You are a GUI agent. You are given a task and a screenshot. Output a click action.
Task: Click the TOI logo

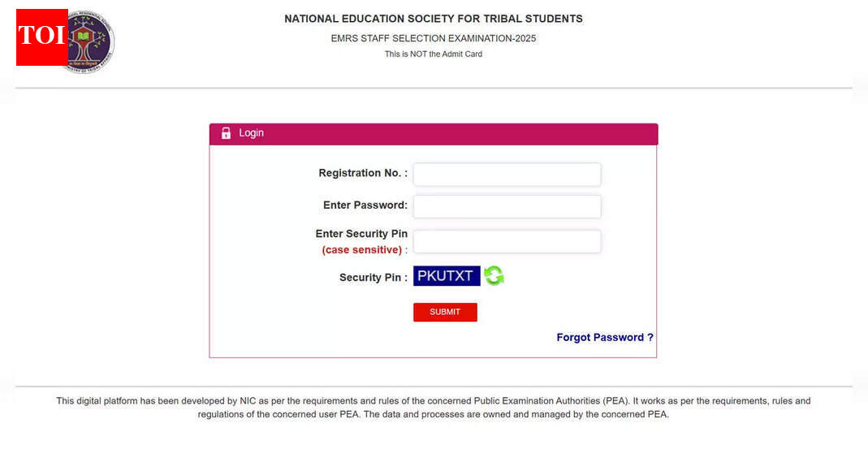click(x=41, y=36)
